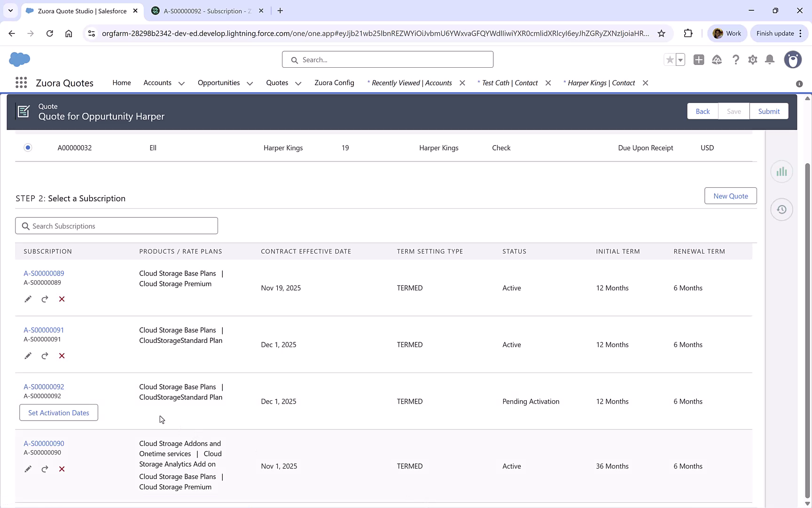
Task: Open the A-S00000092 subscription link
Action: pos(44,387)
